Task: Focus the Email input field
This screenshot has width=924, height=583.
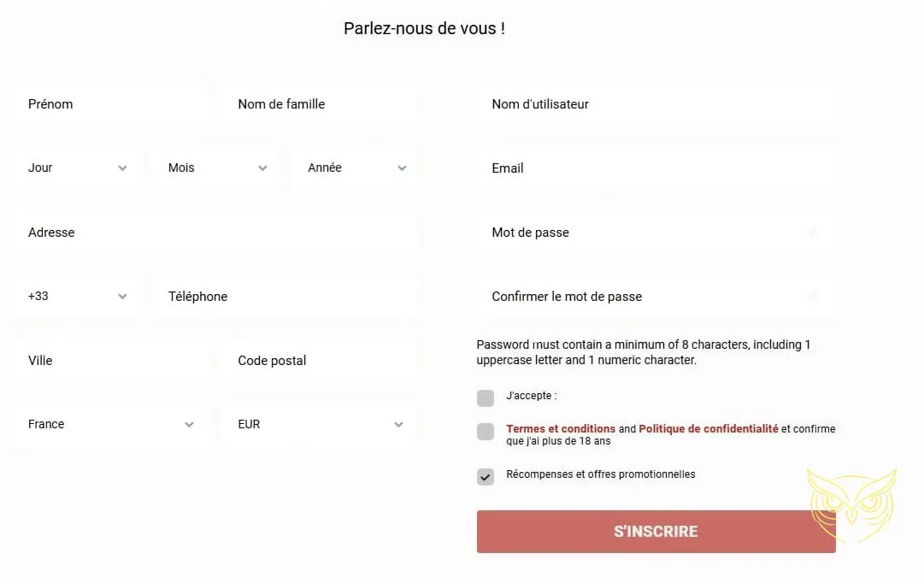Action: 656,168
